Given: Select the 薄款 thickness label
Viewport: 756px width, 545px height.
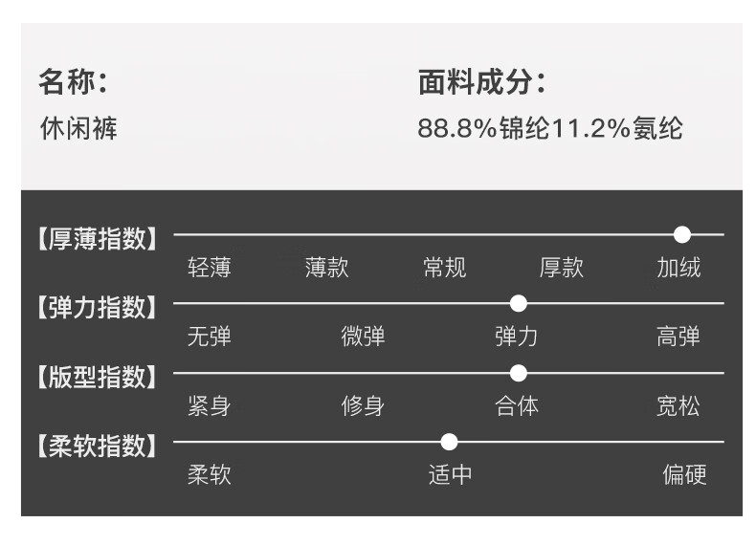Looking at the screenshot, I should (327, 268).
